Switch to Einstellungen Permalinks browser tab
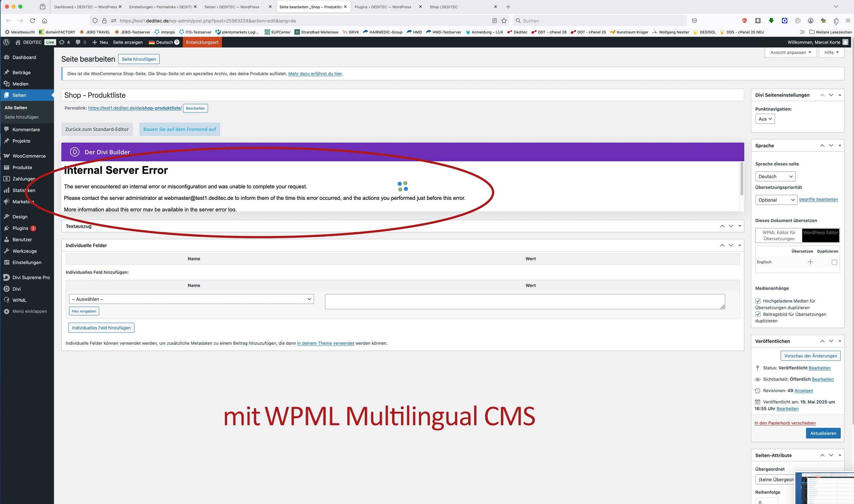This screenshot has height=504, width=854. coord(160,7)
